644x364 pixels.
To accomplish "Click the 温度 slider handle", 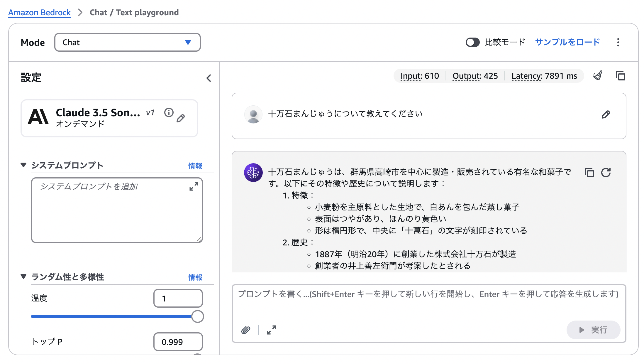I will [x=198, y=316].
